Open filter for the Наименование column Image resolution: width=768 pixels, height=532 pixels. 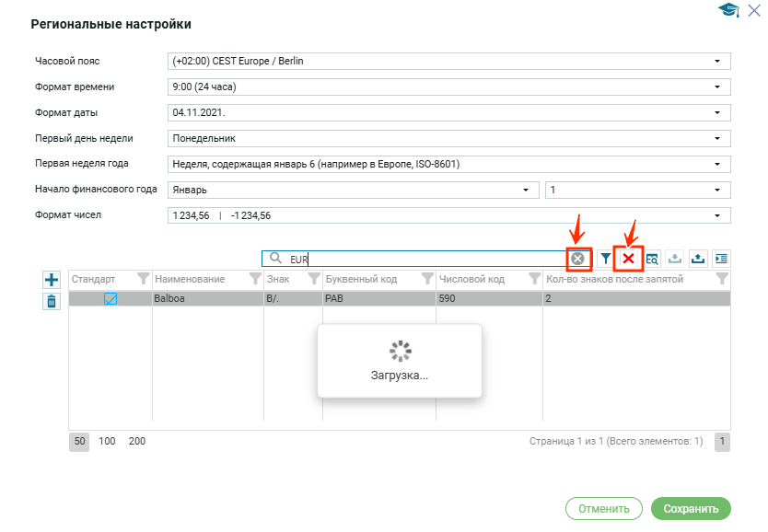click(x=254, y=278)
